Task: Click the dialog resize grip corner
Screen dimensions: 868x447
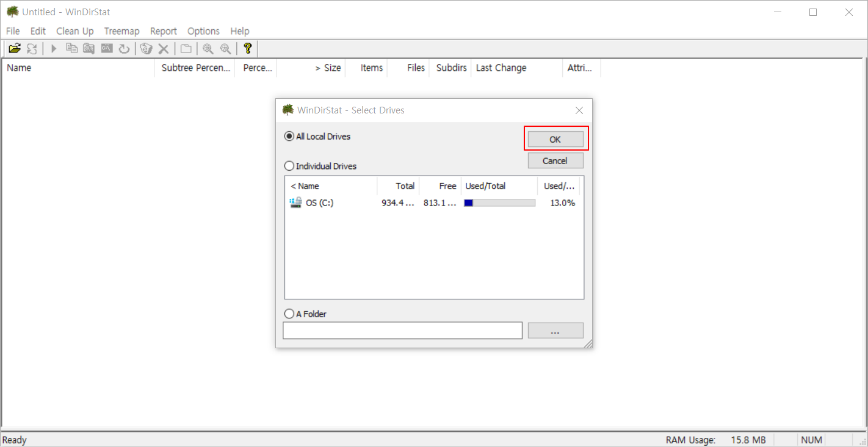Action: 588,344
